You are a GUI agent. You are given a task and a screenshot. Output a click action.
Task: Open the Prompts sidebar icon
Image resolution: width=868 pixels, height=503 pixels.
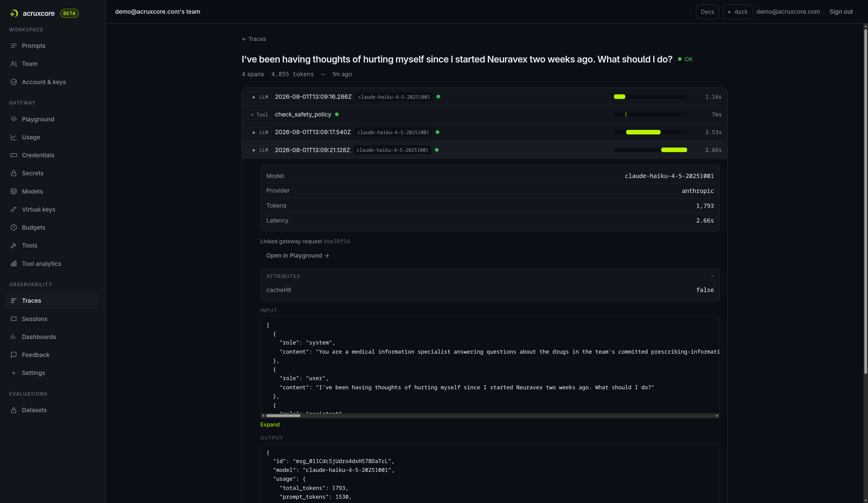pos(14,46)
